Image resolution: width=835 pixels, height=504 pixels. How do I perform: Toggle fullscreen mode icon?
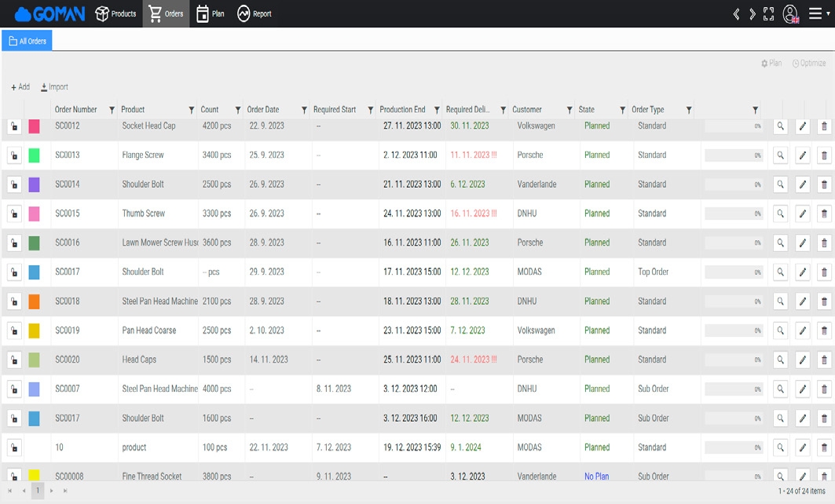point(768,14)
